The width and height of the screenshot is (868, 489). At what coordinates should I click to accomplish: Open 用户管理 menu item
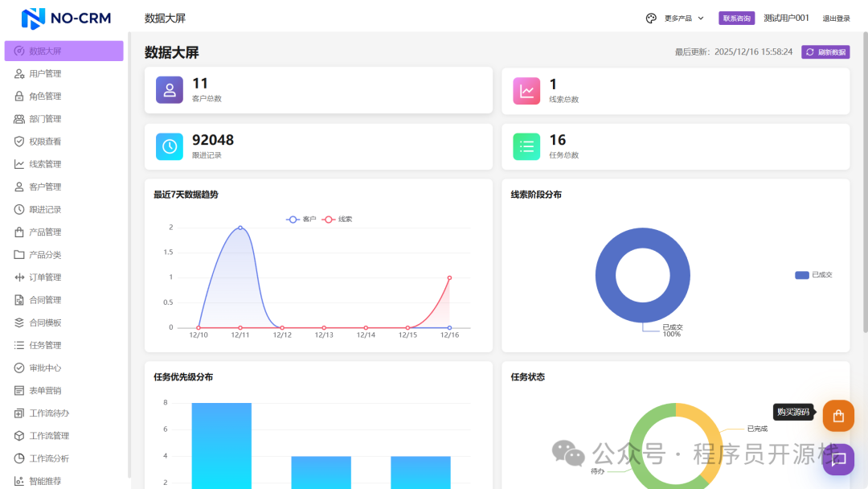point(63,74)
